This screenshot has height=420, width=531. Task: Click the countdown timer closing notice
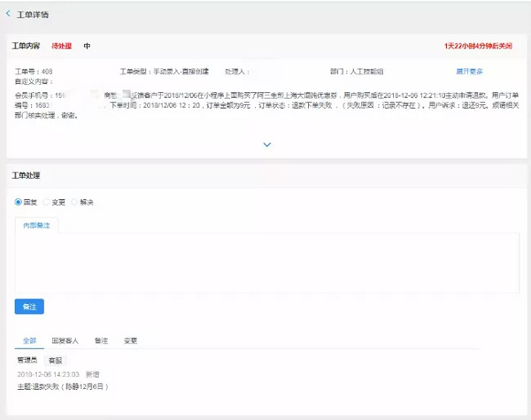point(477,45)
